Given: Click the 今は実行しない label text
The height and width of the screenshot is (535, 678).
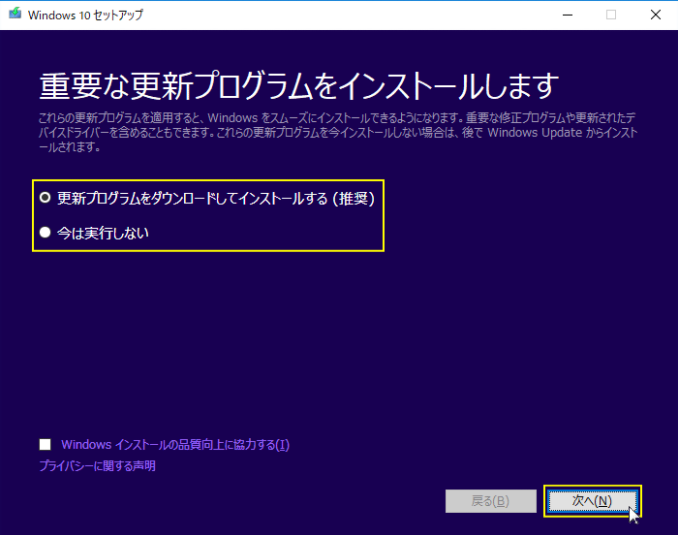Looking at the screenshot, I should pyautogui.click(x=103, y=233).
